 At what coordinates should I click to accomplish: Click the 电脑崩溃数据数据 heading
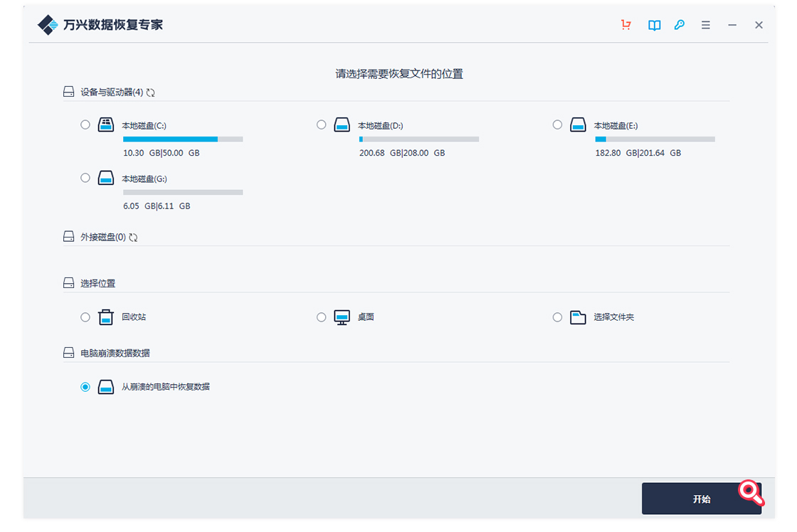click(115, 353)
